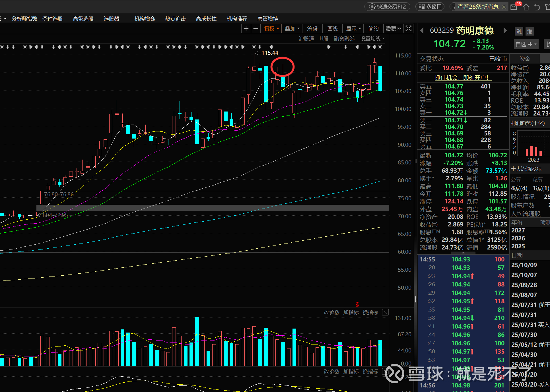Click the 快速交易F12 button
Screen dimensions: 550x392
[388, 7]
